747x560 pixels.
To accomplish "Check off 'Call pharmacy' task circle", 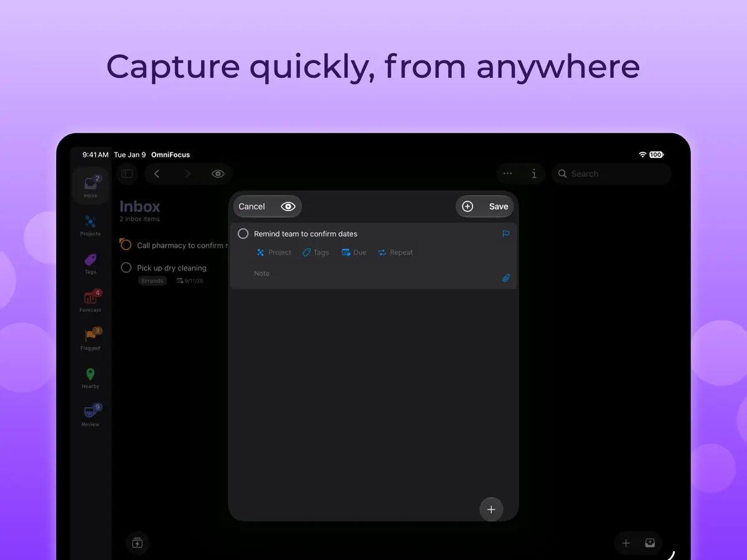I will point(126,245).
